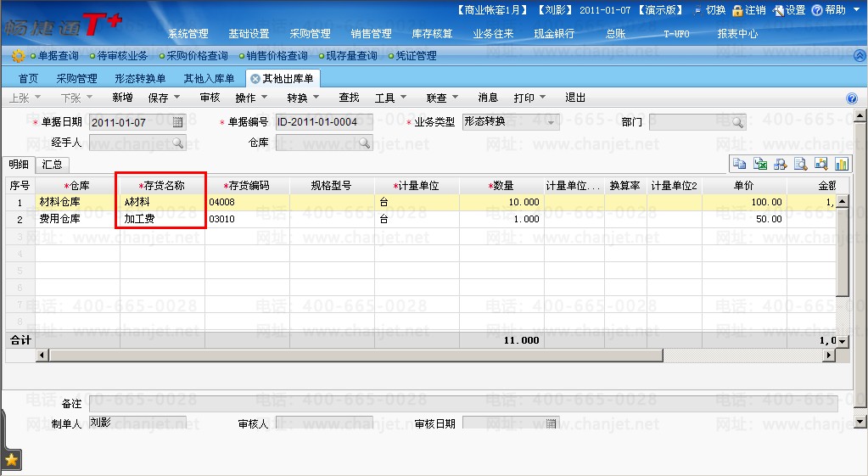Screen dimensions: 868x476
Task: Open the 待审核业务 shortcut link
Action: (x=122, y=56)
